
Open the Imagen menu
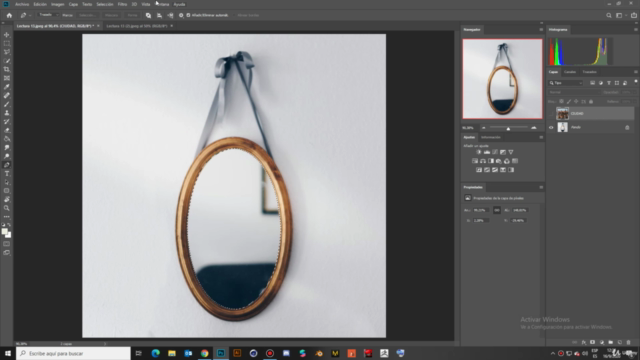58,4
